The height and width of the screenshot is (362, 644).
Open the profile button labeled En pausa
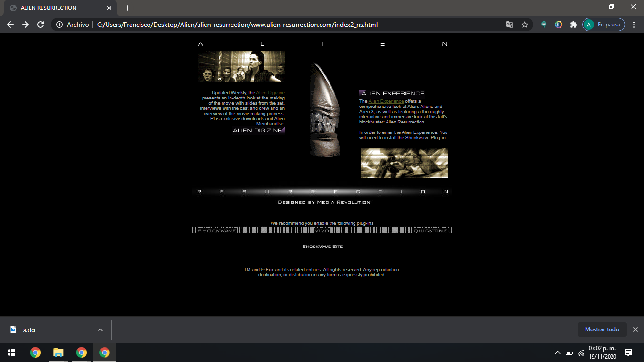click(x=604, y=25)
